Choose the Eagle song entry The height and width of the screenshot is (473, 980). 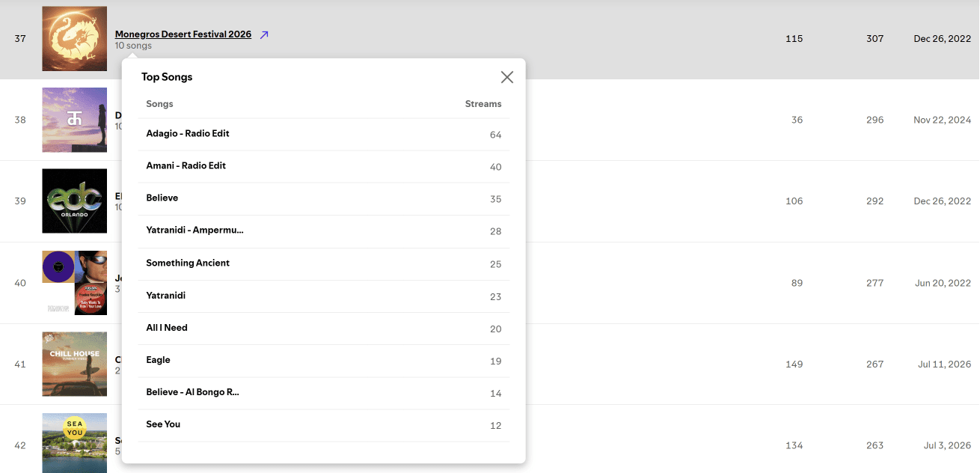[324, 361]
